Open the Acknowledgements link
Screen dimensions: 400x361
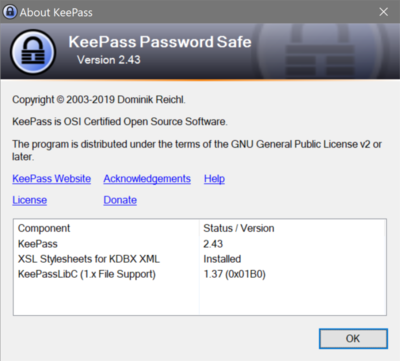pyautogui.click(x=147, y=179)
